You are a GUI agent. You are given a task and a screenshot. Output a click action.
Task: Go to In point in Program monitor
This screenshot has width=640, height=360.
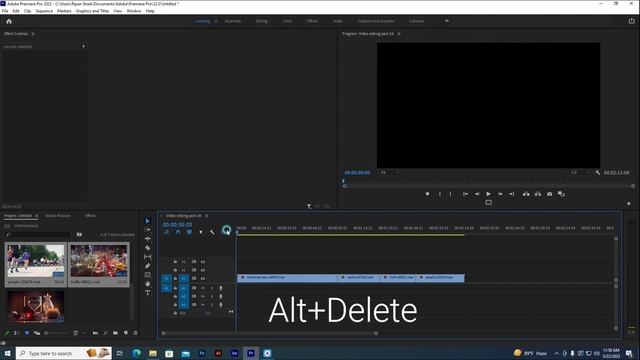tap(465, 194)
